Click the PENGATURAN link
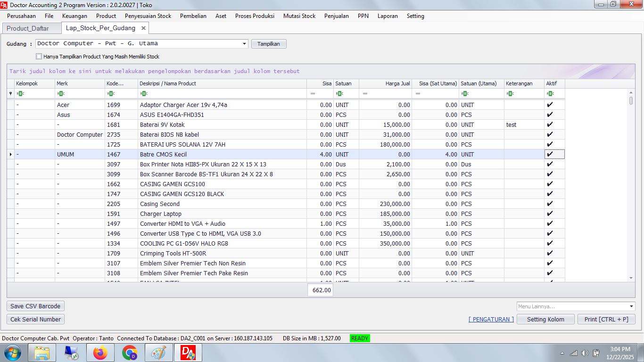 coord(491,319)
